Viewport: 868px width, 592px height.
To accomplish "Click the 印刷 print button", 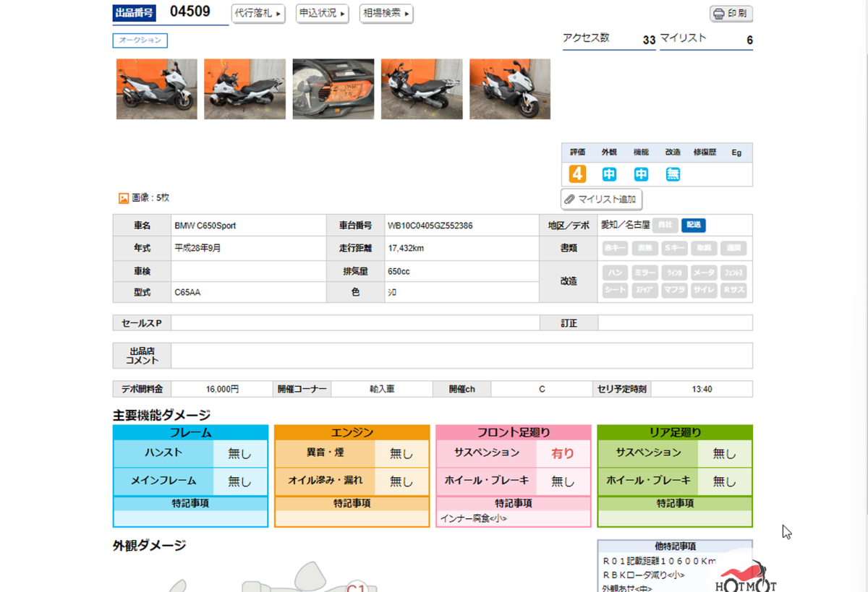I will pos(731,14).
